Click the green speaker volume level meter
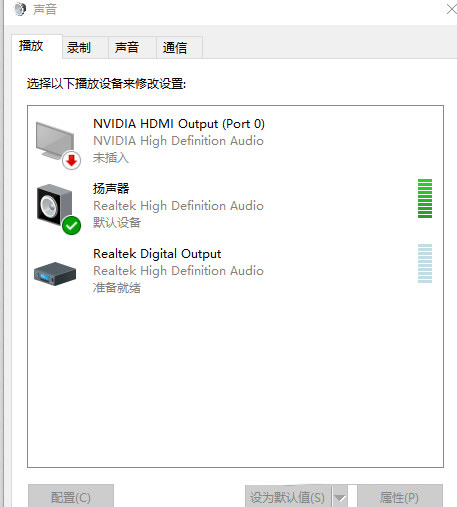 coord(425,198)
